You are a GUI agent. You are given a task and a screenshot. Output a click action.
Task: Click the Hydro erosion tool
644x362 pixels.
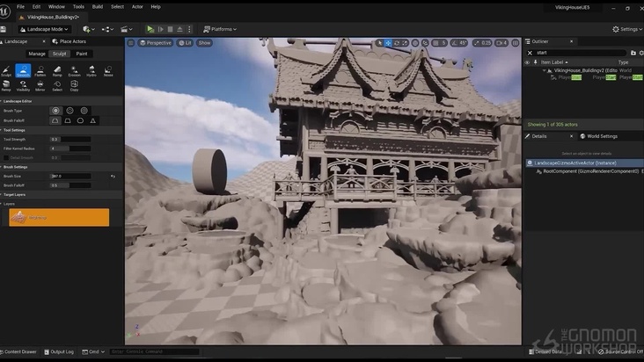pyautogui.click(x=91, y=71)
